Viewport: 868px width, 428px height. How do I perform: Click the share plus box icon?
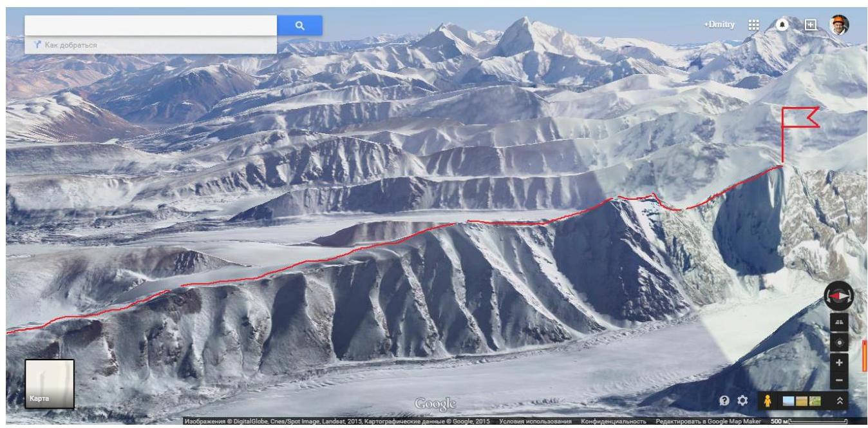[811, 24]
